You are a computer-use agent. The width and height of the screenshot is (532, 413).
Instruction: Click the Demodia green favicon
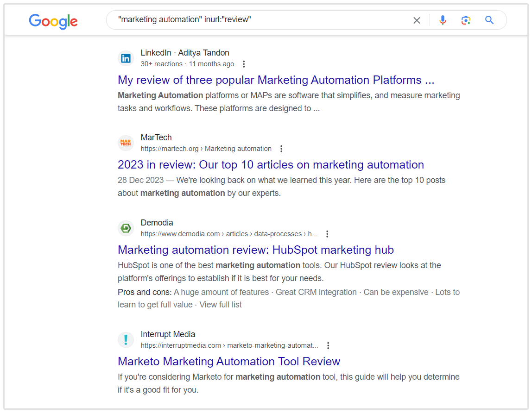click(126, 228)
